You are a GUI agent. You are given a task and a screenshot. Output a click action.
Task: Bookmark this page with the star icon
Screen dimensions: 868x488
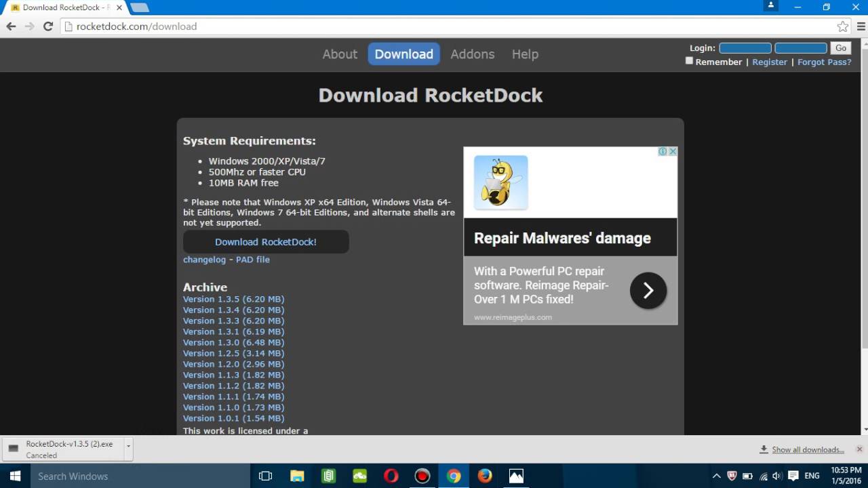pyautogui.click(x=843, y=26)
